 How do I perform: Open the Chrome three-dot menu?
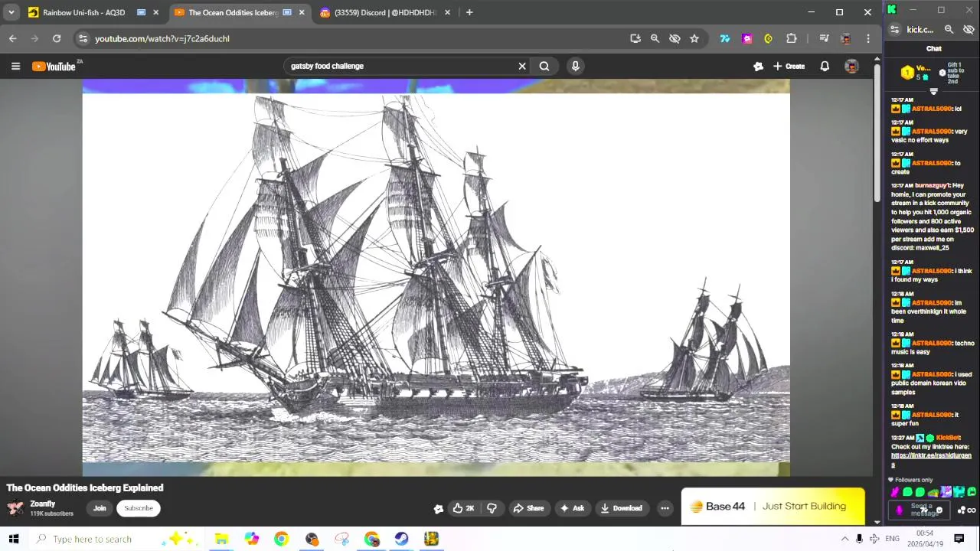(x=868, y=38)
